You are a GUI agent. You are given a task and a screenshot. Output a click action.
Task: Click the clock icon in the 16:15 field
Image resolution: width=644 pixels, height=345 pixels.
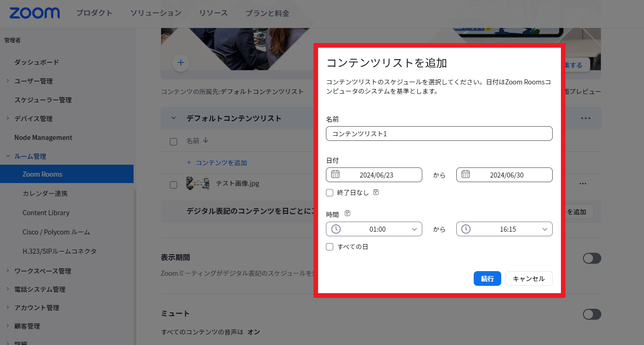[466, 229]
